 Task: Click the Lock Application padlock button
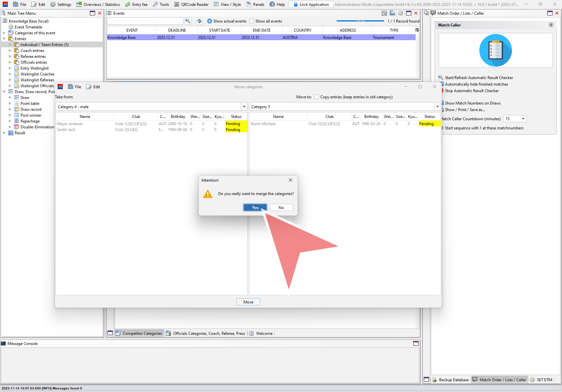tap(311, 5)
